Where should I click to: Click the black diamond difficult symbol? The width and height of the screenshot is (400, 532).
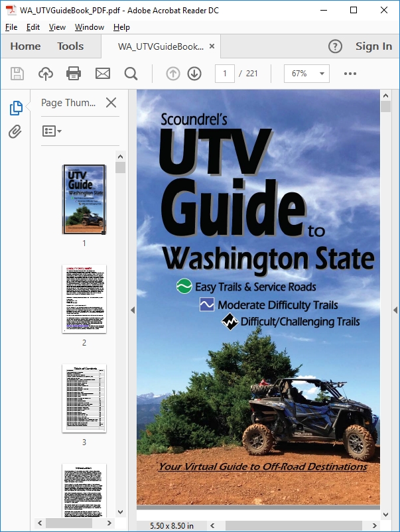click(x=230, y=322)
